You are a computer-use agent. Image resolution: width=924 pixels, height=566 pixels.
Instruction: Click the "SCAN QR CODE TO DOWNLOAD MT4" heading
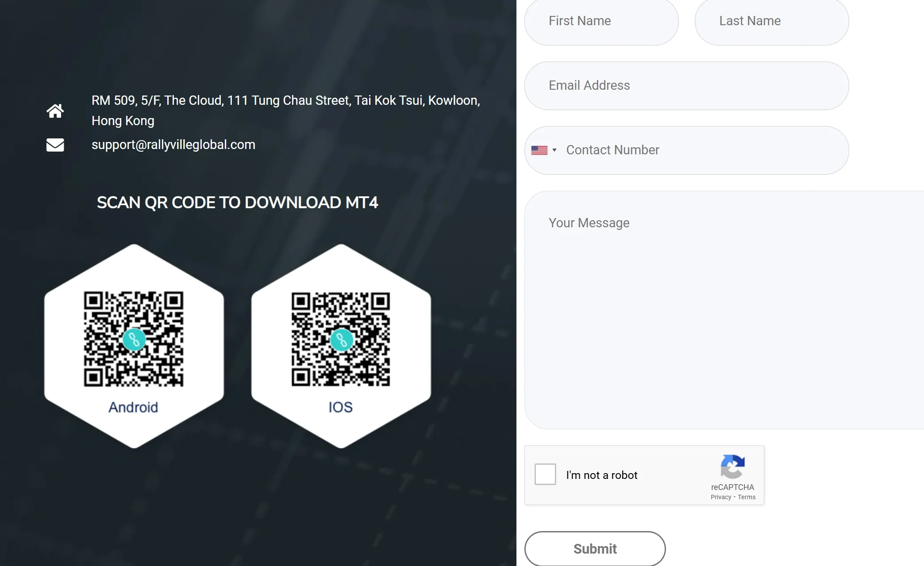click(x=238, y=203)
